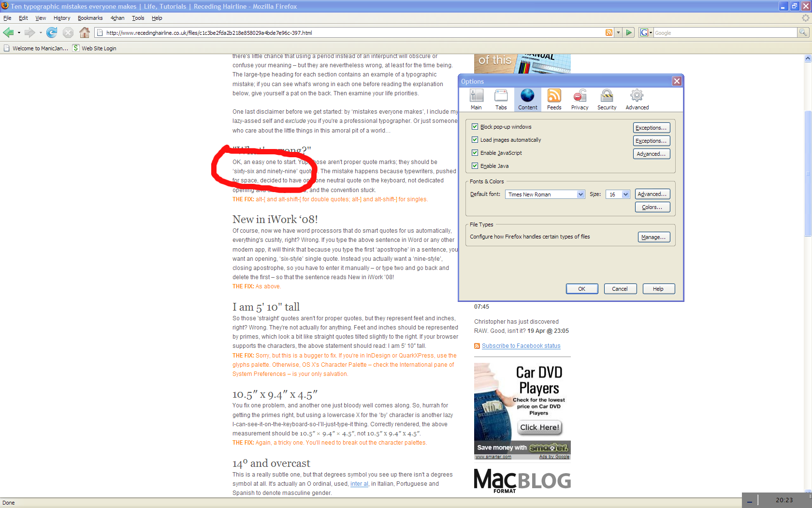Close the Options dialog

pos(677,81)
